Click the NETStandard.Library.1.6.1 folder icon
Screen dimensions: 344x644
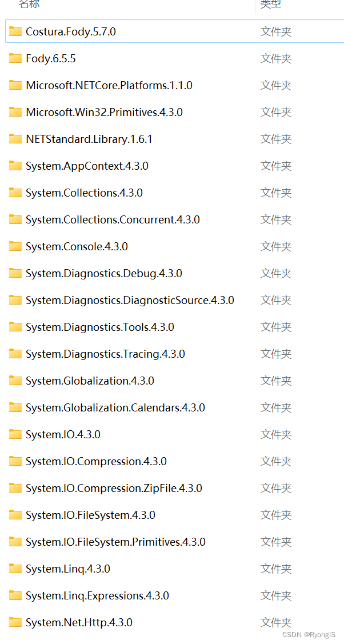coord(15,139)
